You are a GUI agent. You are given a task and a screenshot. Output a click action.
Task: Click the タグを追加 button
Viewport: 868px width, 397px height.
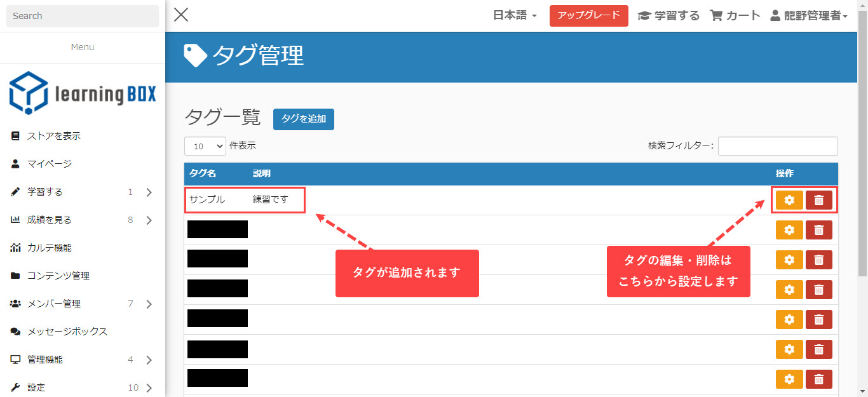point(303,119)
